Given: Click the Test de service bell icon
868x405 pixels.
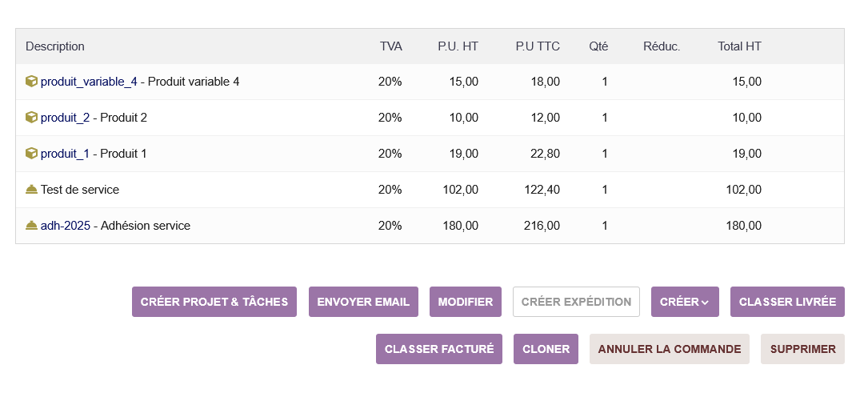Looking at the screenshot, I should [x=31, y=190].
